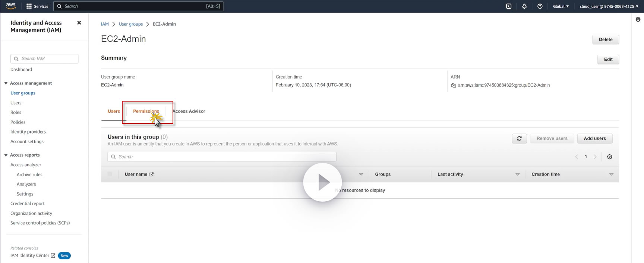Open Service control policies (SCPs)
The height and width of the screenshot is (263, 644).
point(40,223)
